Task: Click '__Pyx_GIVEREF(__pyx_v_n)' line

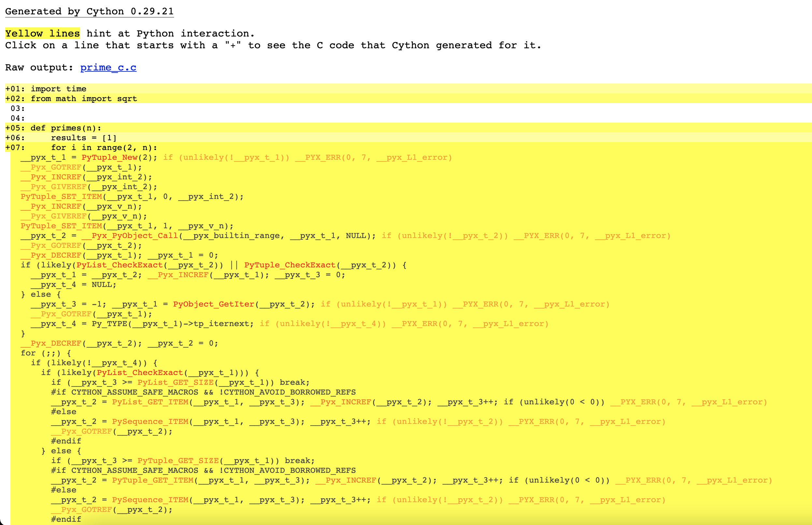Action: pyautogui.click(x=84, y=216)
